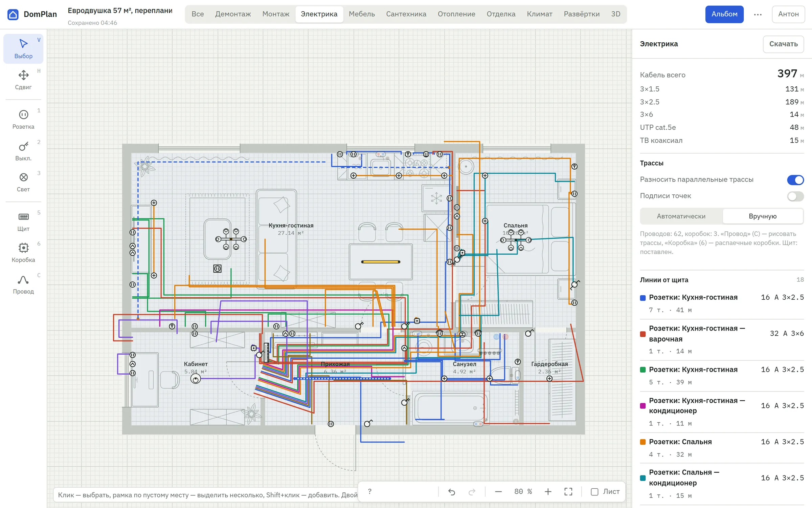This screenshot has width=812, height=508.
Task: Pick the Розетка socket tool
Action: point(23,120)
